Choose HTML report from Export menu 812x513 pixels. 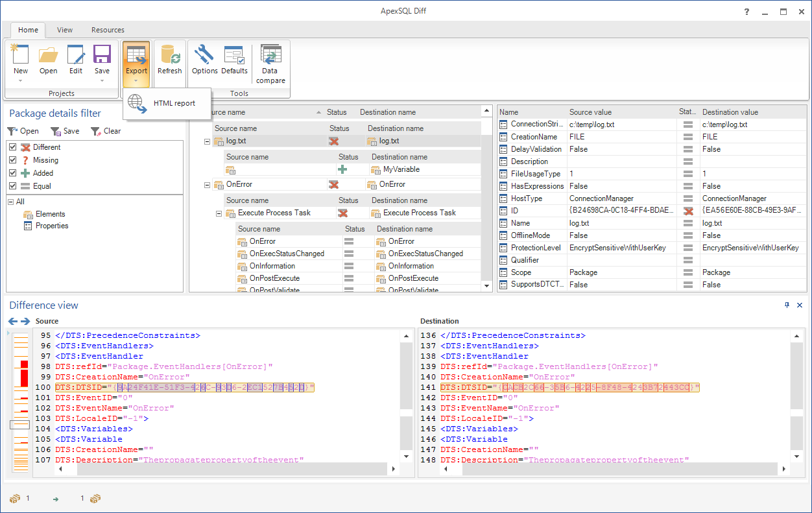(x=169, y=103)
